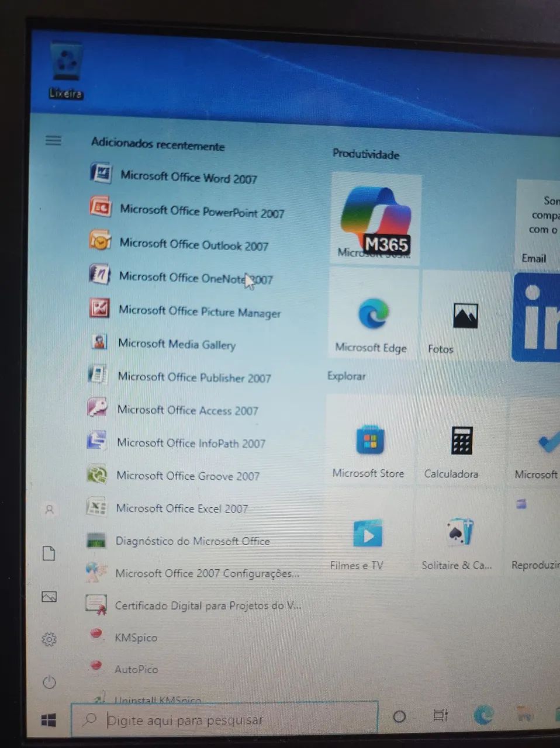
Task: Click the OneNote 2007 app icon
Action: [99, 273]
